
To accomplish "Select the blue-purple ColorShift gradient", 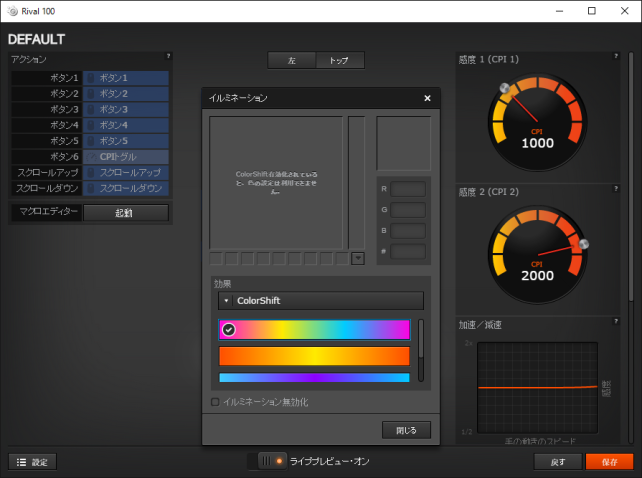I will tap(314, 377).
